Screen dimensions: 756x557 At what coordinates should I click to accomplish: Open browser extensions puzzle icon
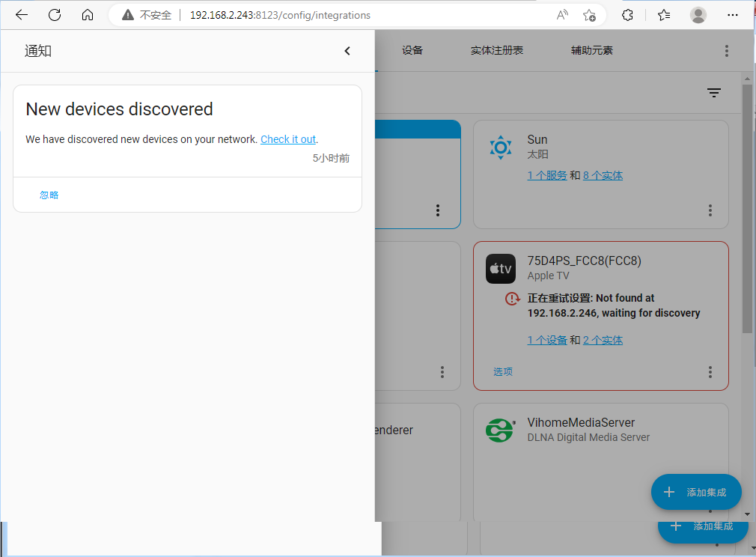point(628,15)
